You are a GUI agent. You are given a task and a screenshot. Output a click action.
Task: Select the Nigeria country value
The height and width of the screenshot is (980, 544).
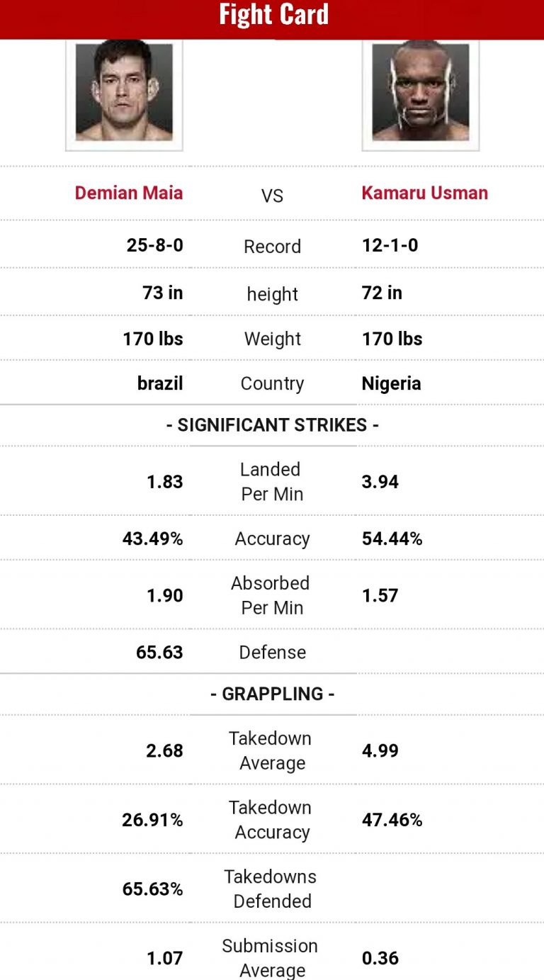[x=391, y=383]
